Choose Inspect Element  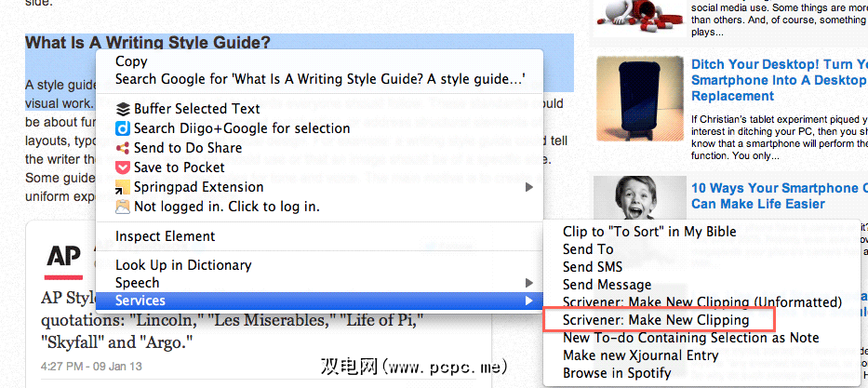tap(319, 236)
